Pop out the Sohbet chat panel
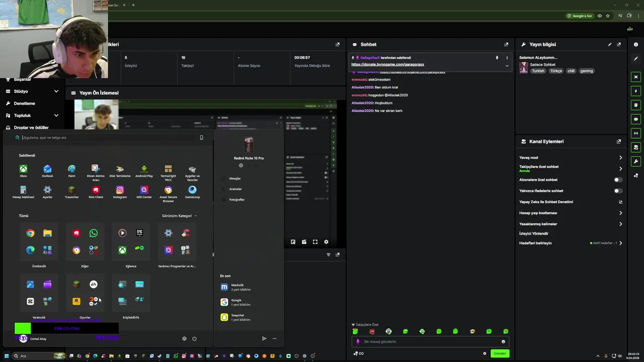This screenshot has width=644, height=362. point(506,44)
